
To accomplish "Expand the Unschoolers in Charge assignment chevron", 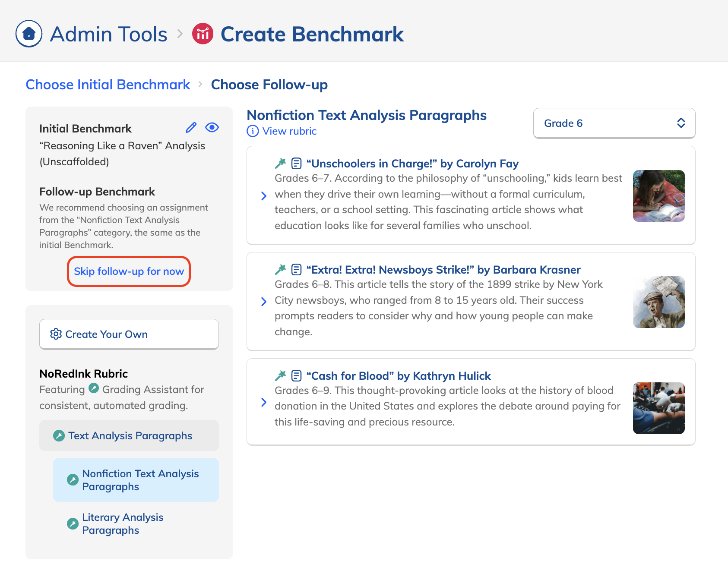I will (x=264, y=196).
